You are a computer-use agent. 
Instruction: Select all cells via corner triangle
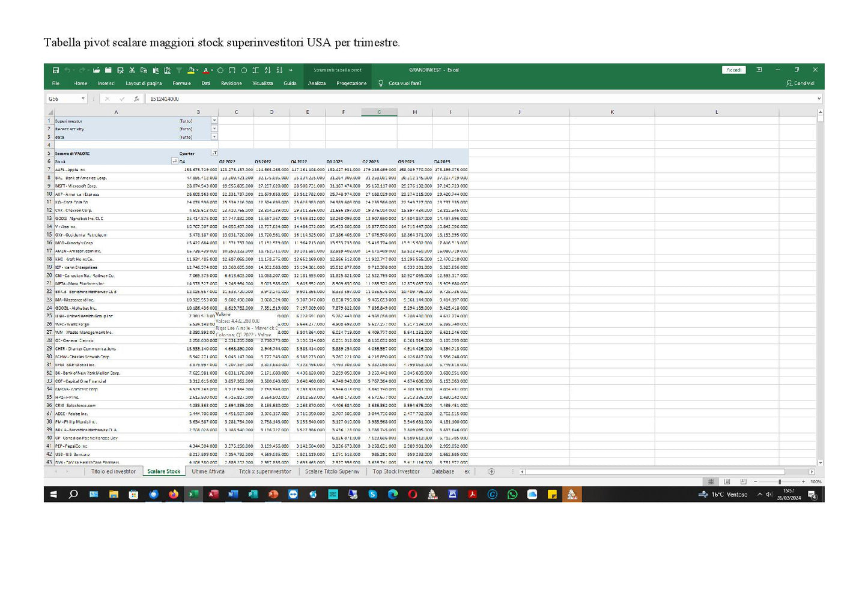tap(50, 112)
